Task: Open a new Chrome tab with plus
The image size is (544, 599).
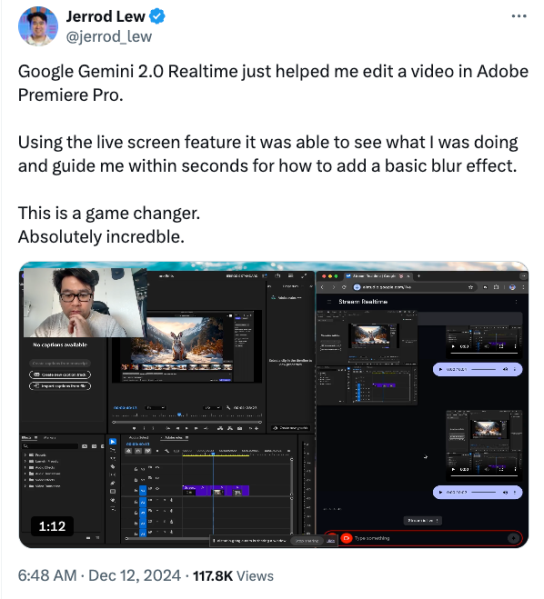Action: [419, 275]
